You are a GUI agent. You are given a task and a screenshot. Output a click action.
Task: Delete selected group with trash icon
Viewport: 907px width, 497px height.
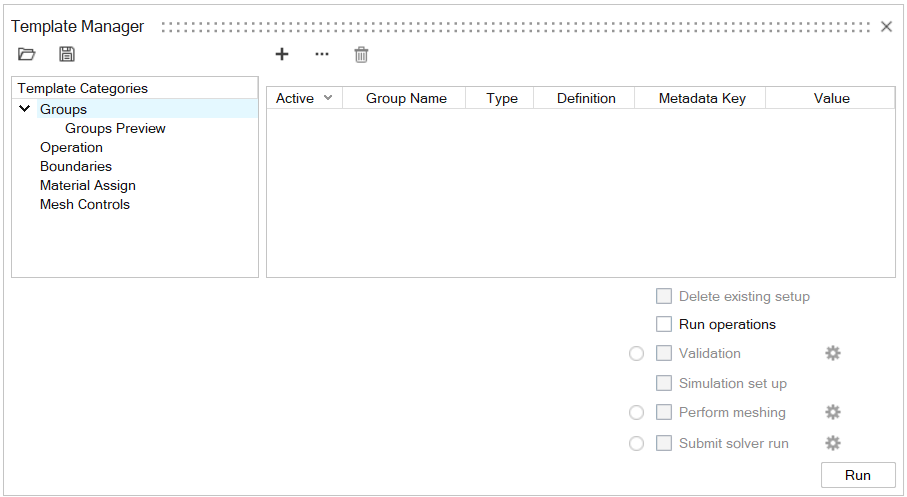361,55
